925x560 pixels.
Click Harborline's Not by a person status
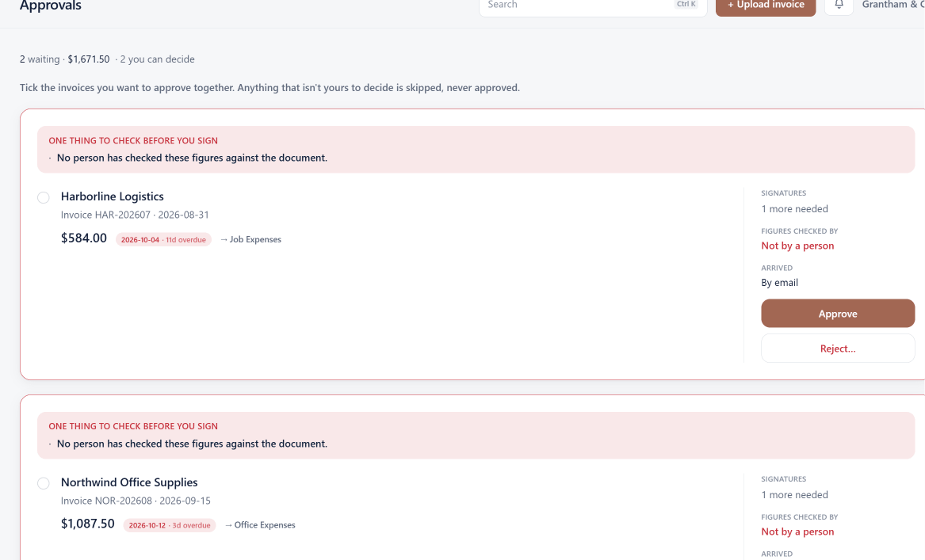(797, 246)
